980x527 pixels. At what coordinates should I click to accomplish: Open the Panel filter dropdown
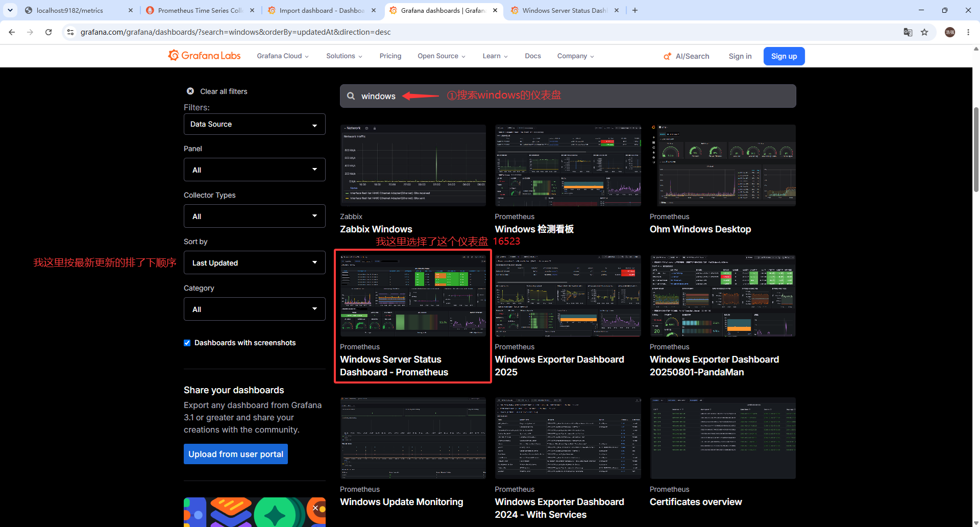point(255,170)
